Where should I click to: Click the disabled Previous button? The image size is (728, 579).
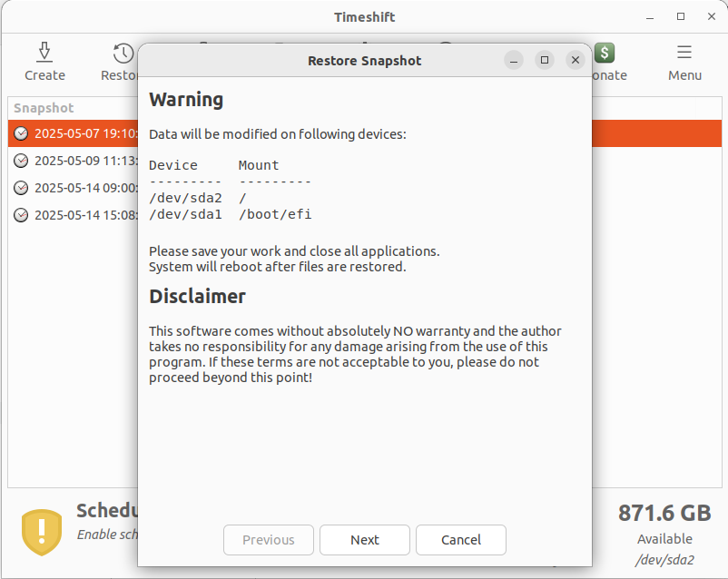(269, 540)
